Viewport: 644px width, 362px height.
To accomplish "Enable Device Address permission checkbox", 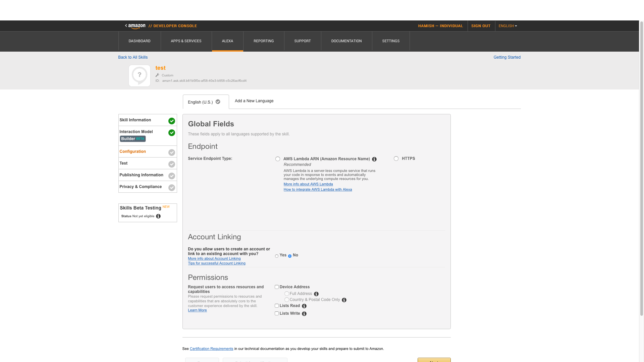I will pyautogui.click(x=277, y=287).
